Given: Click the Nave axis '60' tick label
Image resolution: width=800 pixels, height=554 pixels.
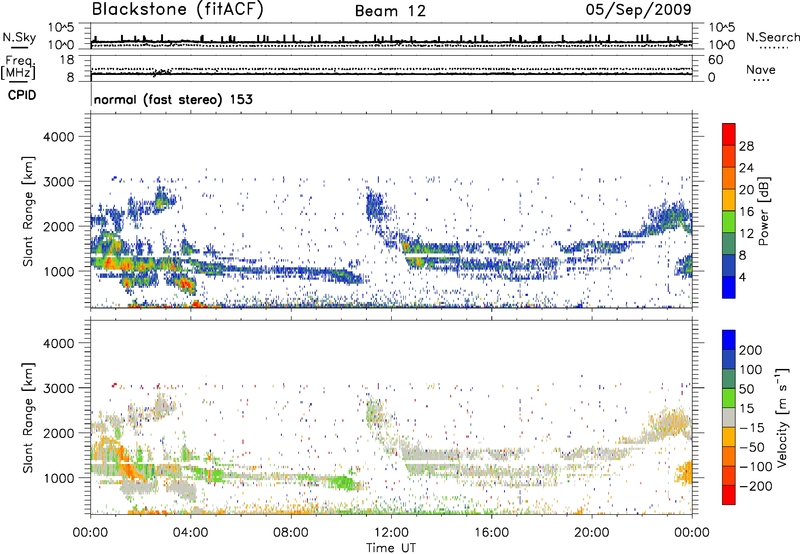Looking at the screenshot, I should point(716,60).
